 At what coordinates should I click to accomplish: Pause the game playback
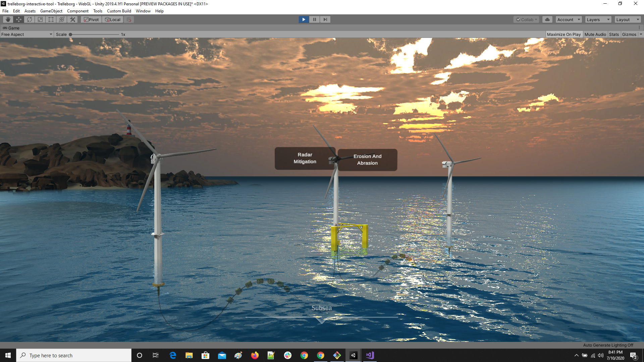pyautogui.click(x=314, y=19)
